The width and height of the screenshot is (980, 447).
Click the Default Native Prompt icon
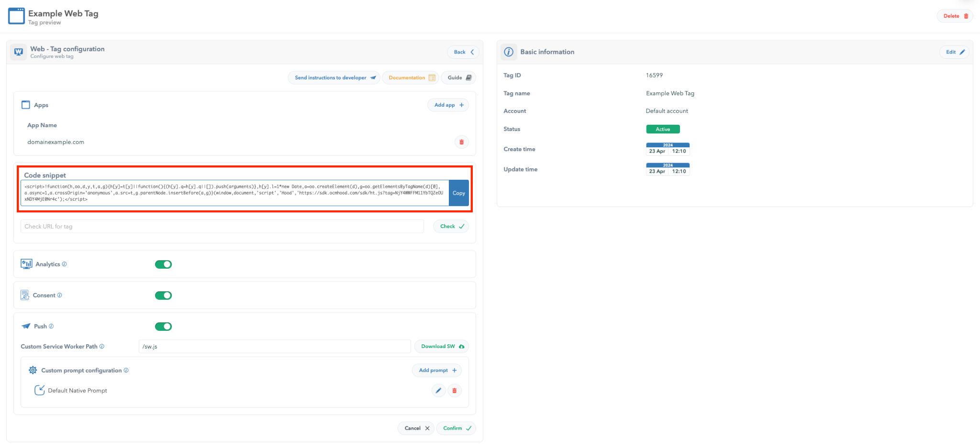(x=39, y=390)
